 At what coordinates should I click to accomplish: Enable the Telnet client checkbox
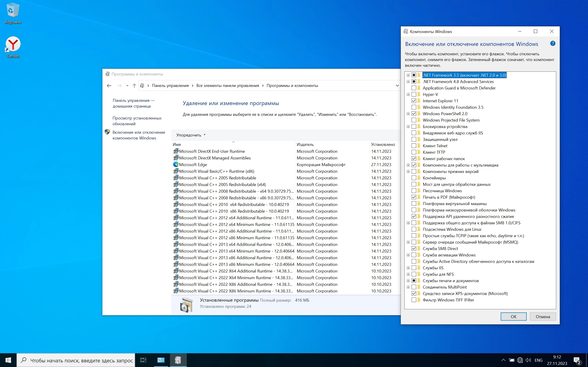pyautogui.click(x=414, y=146)
